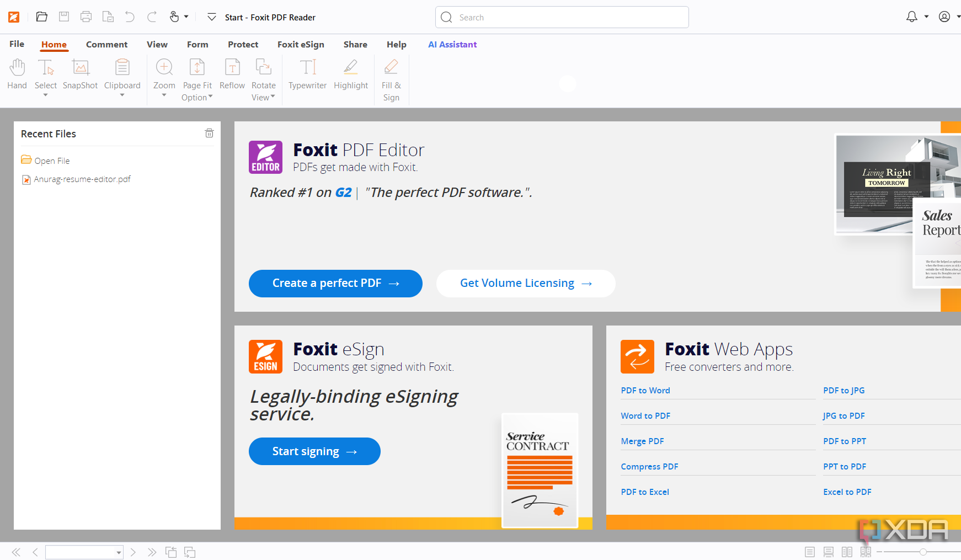Activate the SnapShot tool

(80, 74)
